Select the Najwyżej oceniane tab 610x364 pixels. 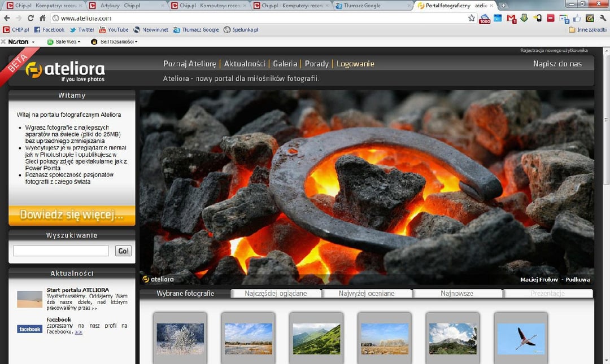[x=367, y=293]
